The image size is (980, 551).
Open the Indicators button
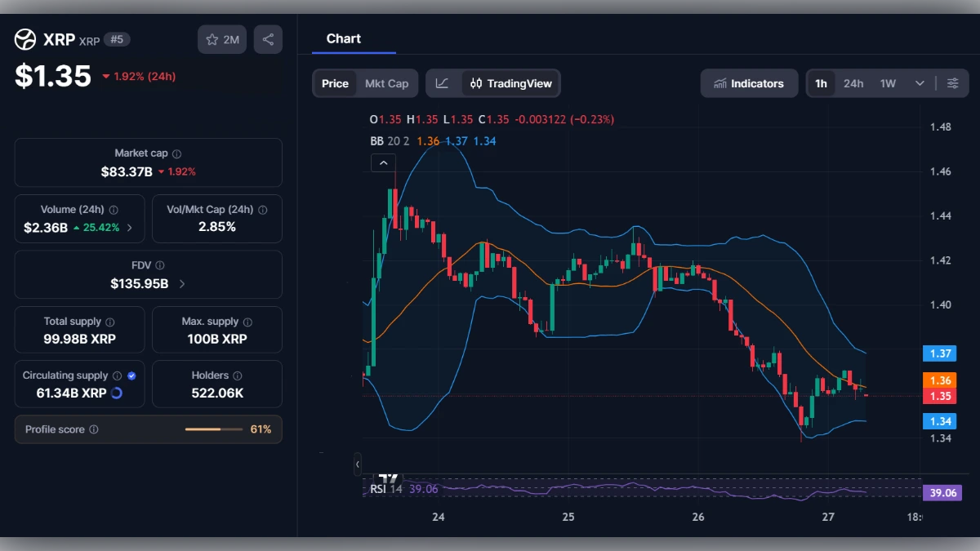(749, 82)
